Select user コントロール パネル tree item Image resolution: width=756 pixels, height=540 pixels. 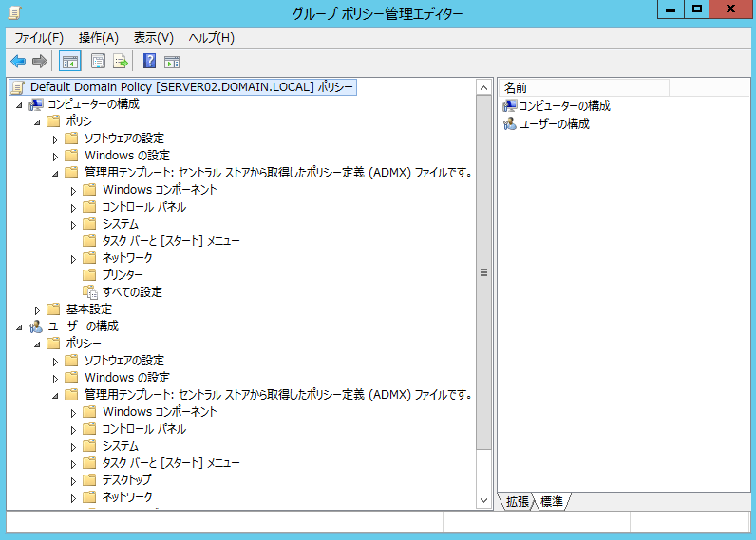(143, 429)
